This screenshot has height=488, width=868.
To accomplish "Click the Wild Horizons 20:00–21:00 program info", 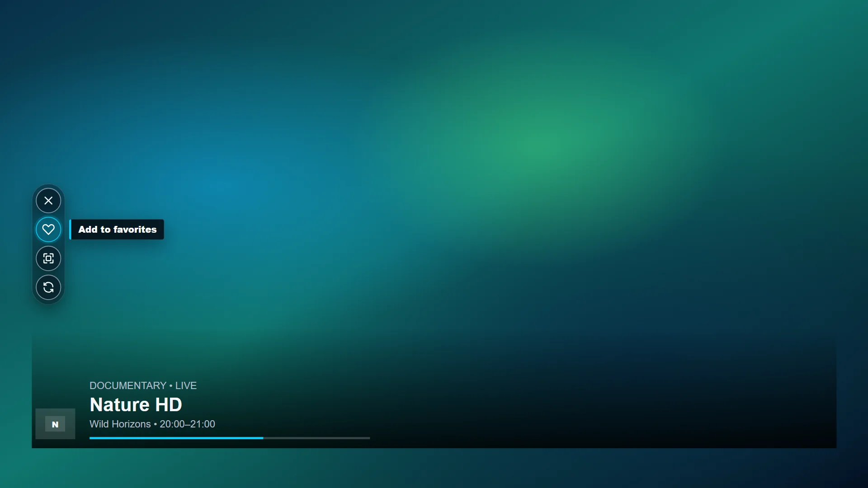I will [152, 424].
